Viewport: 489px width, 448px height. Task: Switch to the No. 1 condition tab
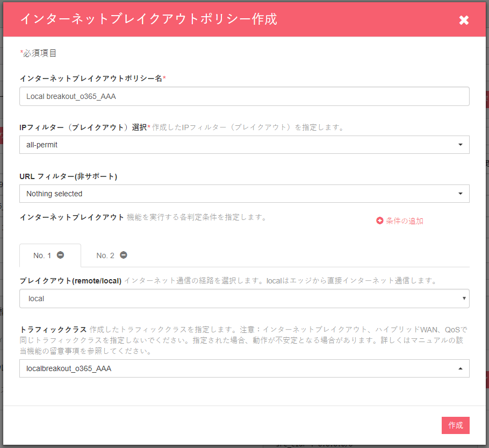coord(42,255)
